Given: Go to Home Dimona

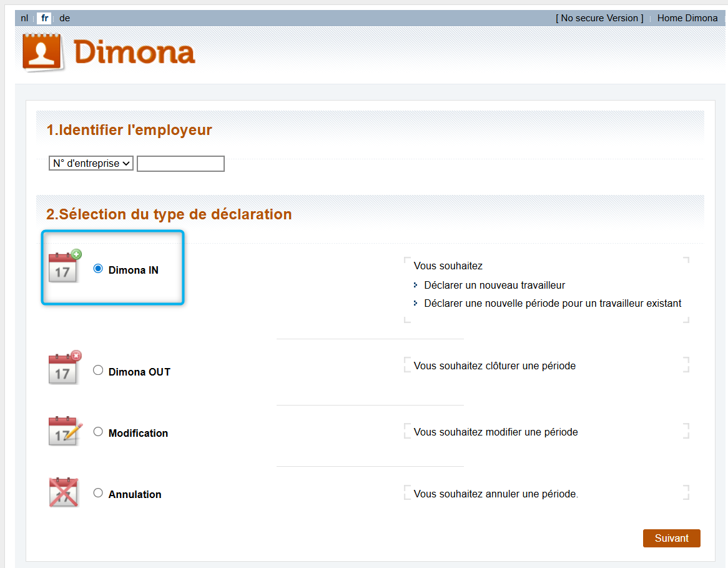Looking at the screenshot, I should tap(687, 18).
